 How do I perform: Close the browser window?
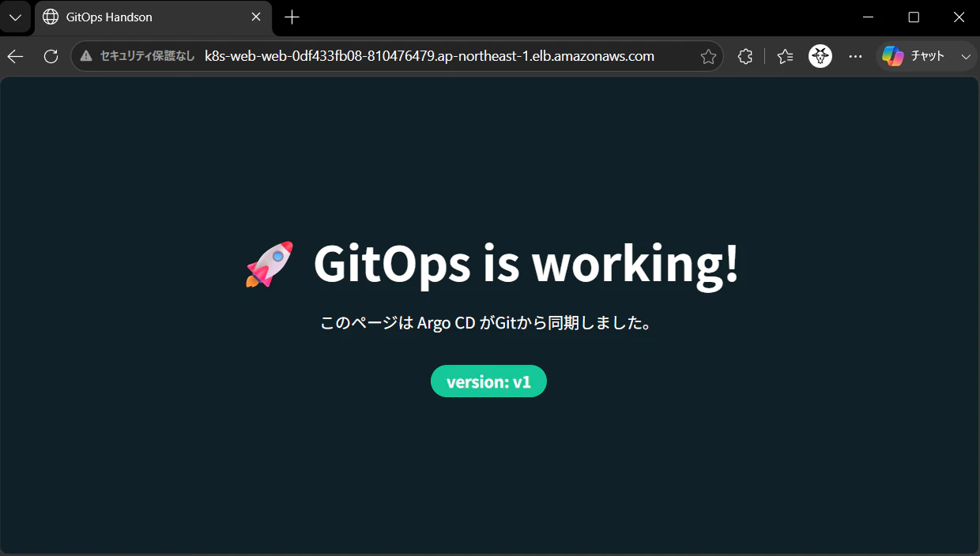pyautogui.click(x=959, y=17)
